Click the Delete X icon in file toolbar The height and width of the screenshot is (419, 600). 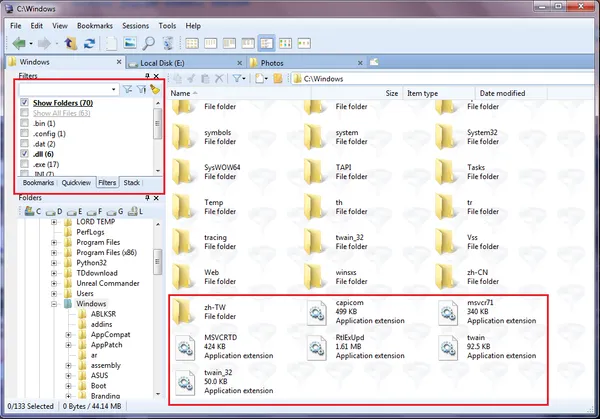click(219, 78)
